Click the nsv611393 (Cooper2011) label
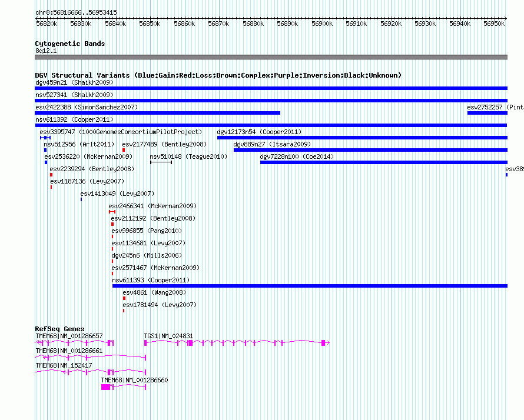The image size is (524, 420). tap(151, 280)
